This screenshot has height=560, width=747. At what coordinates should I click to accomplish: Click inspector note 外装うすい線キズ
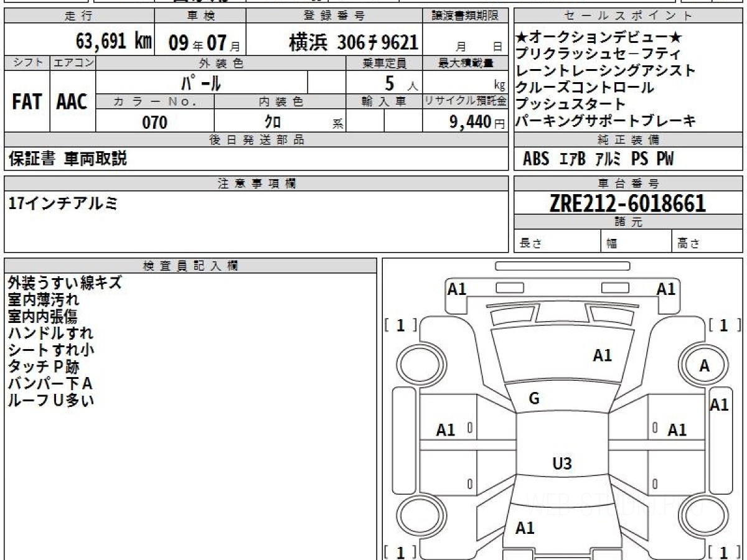65,282
